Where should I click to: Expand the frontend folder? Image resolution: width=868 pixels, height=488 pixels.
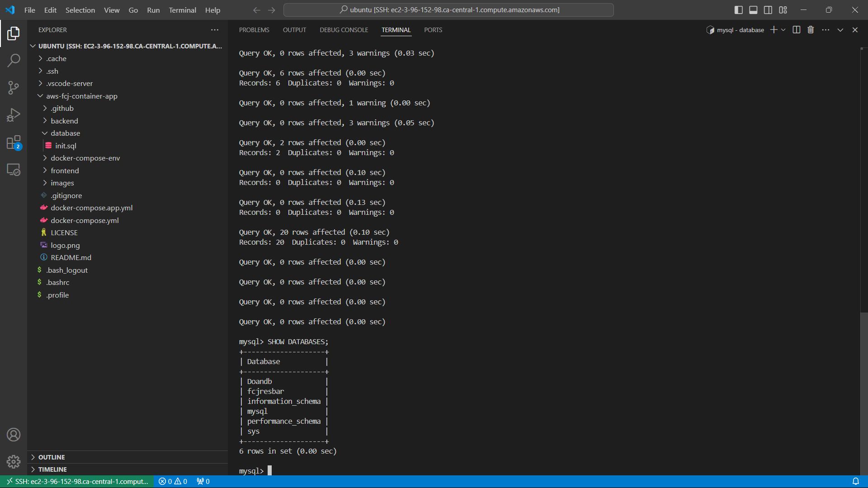(127, 171)
